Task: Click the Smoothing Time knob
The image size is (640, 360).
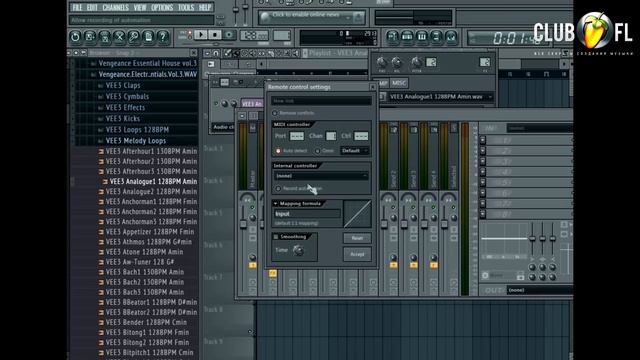Action: (x=298, y=250)
